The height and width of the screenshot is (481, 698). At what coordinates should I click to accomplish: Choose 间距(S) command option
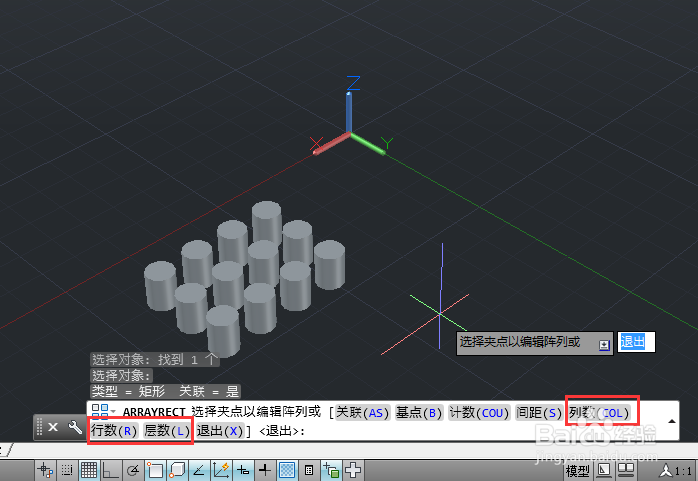tap(538, 412)
